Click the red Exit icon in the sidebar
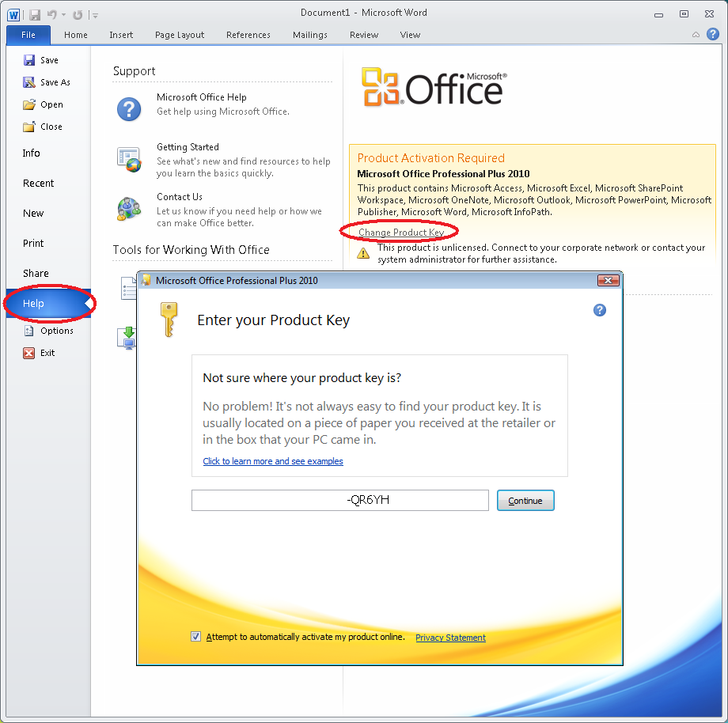The height and width of the screenshot is (723, 728). point(28,353)
